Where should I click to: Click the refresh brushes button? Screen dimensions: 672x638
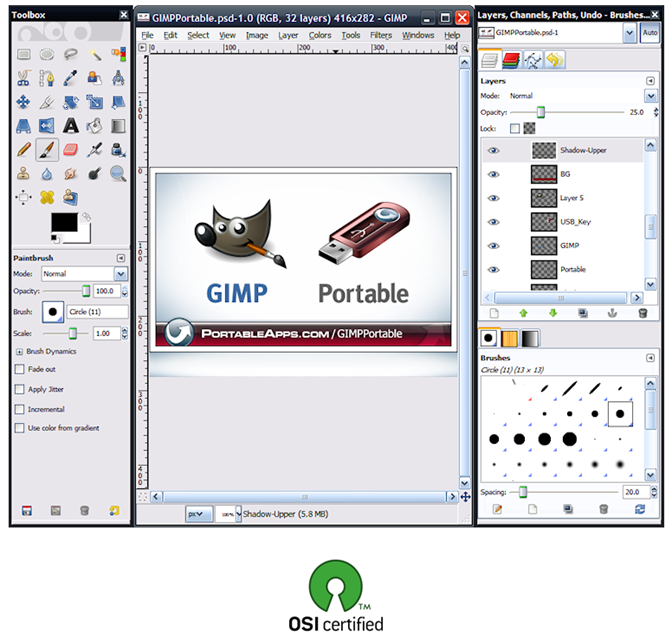point(640,509)
